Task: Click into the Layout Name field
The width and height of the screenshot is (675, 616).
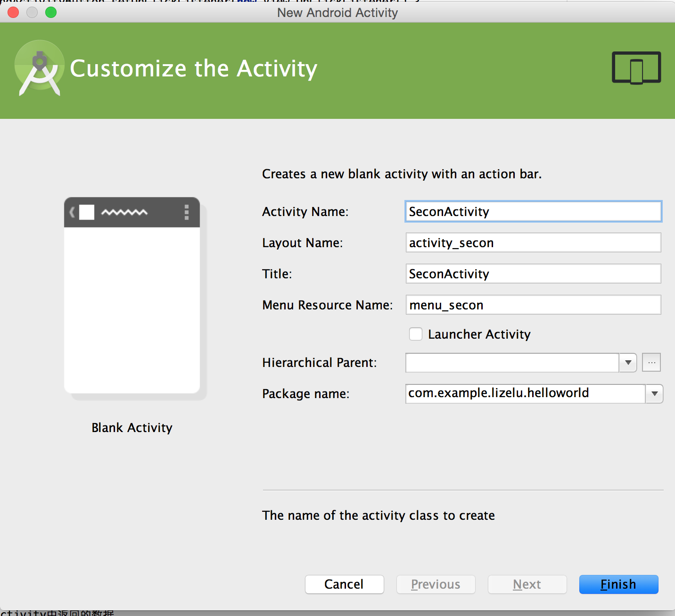Action: coord(533,243)
